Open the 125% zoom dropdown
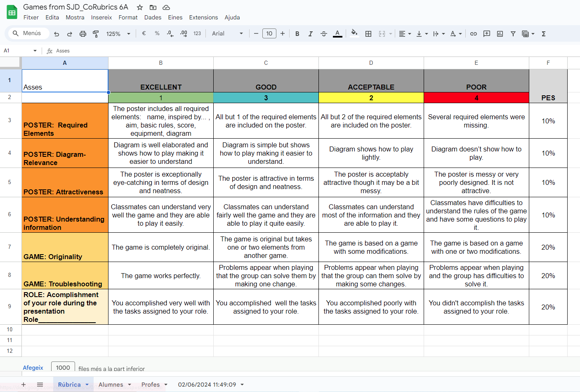Viewport: 580px width, 392px height. tap(118, 34)
